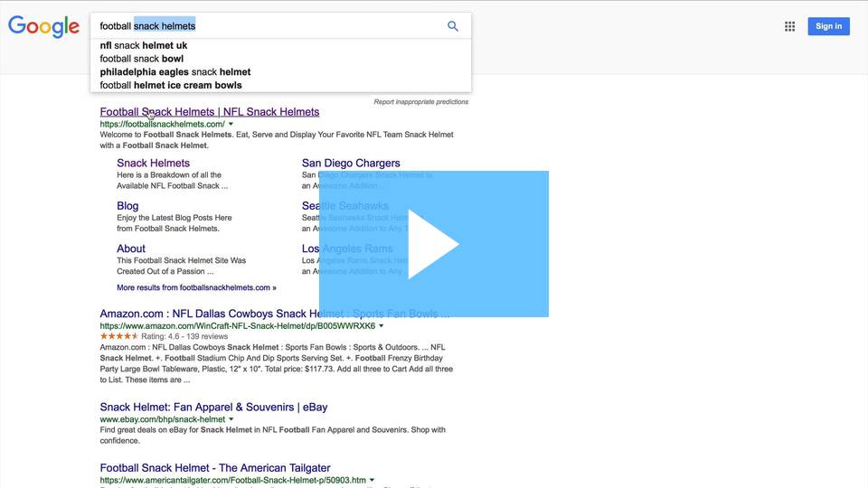Select suggestion 'football helmet ice cream bowls'

[x=280, y=85]
